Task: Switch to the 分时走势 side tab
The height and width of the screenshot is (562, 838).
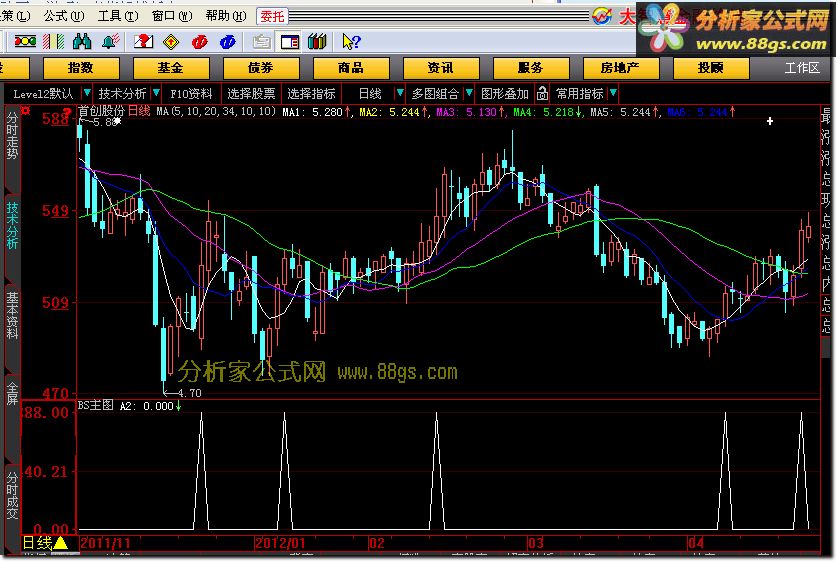Action: (x=12, y=136)
